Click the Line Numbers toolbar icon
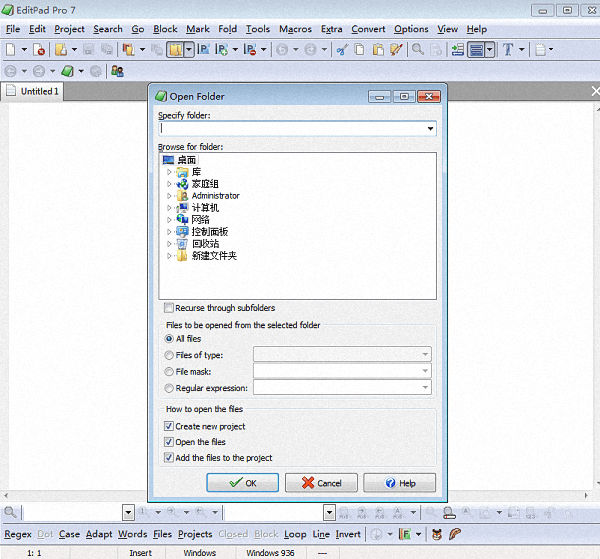The height and width of the screenshot is (559, 600). point(458,49)
